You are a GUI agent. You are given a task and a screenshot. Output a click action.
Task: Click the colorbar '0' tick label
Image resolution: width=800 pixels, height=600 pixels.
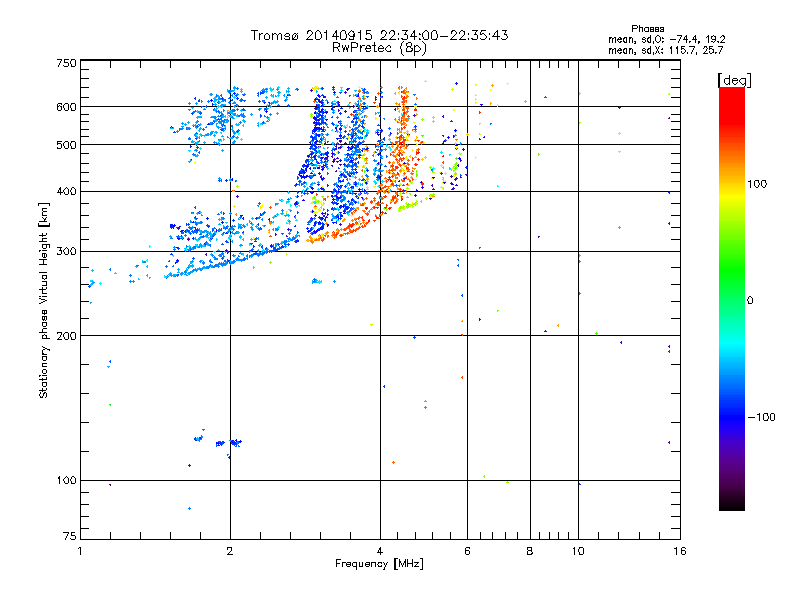[750, 301]
